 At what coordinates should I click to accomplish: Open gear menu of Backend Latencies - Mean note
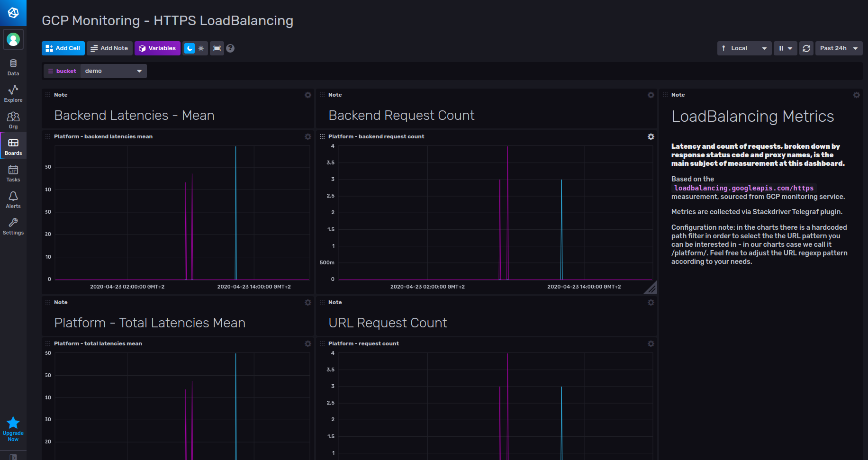[x=308, y=95]
